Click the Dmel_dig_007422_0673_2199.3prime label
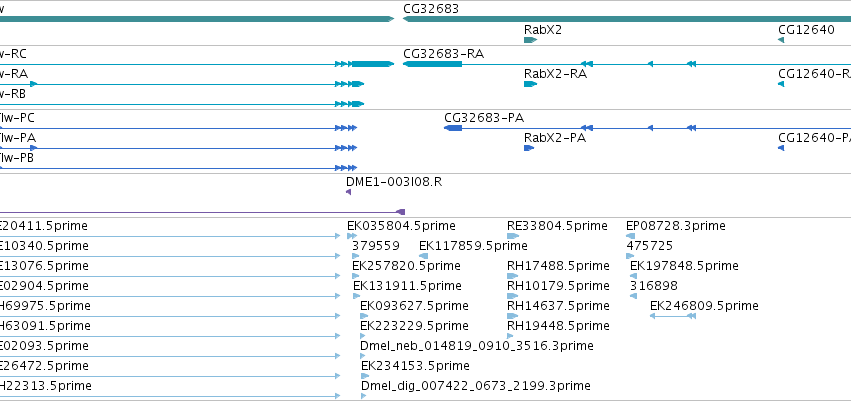Image resolution: width=851 pixels, height=401 pixels. click(475, 386)
